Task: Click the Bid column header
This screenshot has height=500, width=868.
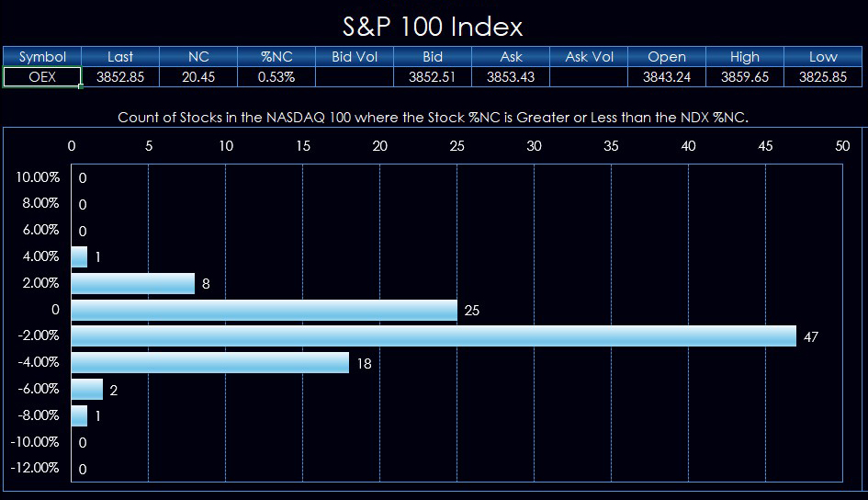Action: (433, 56)
